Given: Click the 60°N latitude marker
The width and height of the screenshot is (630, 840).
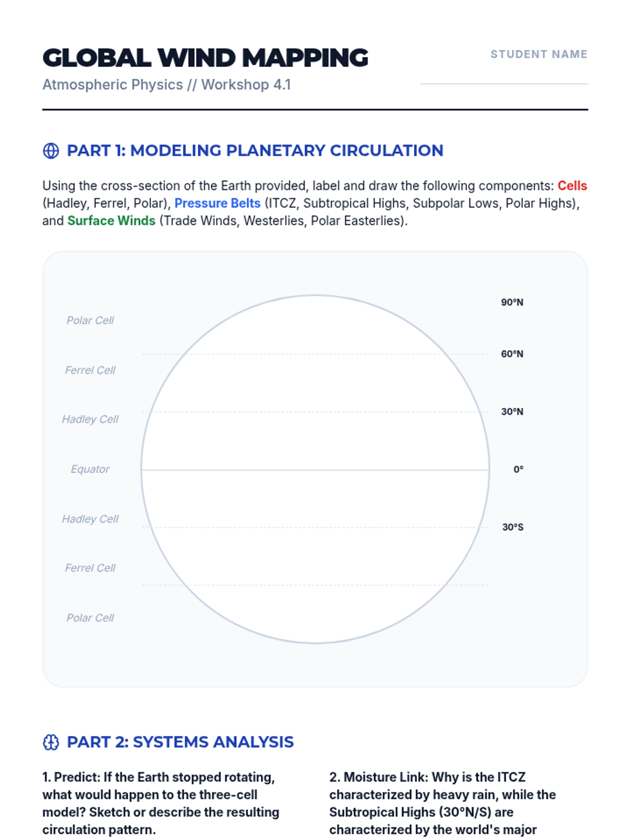Looking at the screenshot, I should click(x=512, y=354).
